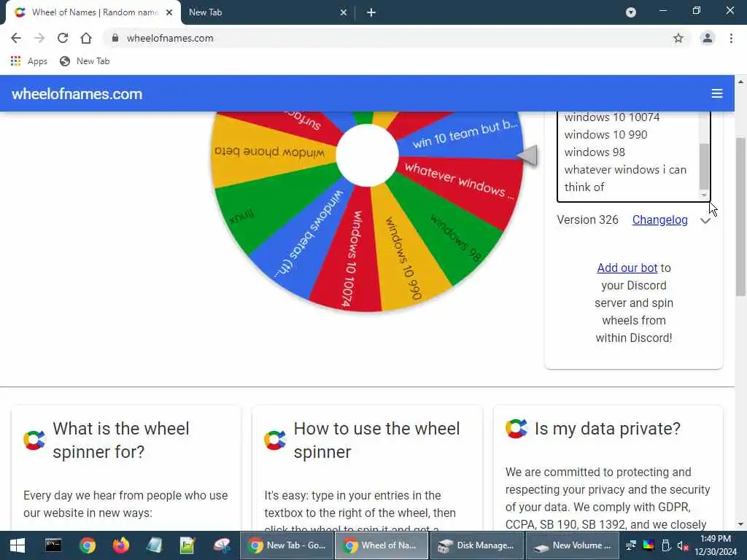The height and width of the screenshot is (560, 747).
Task: Bookmark this page with the star icon
Action: [x=678, y=38]
